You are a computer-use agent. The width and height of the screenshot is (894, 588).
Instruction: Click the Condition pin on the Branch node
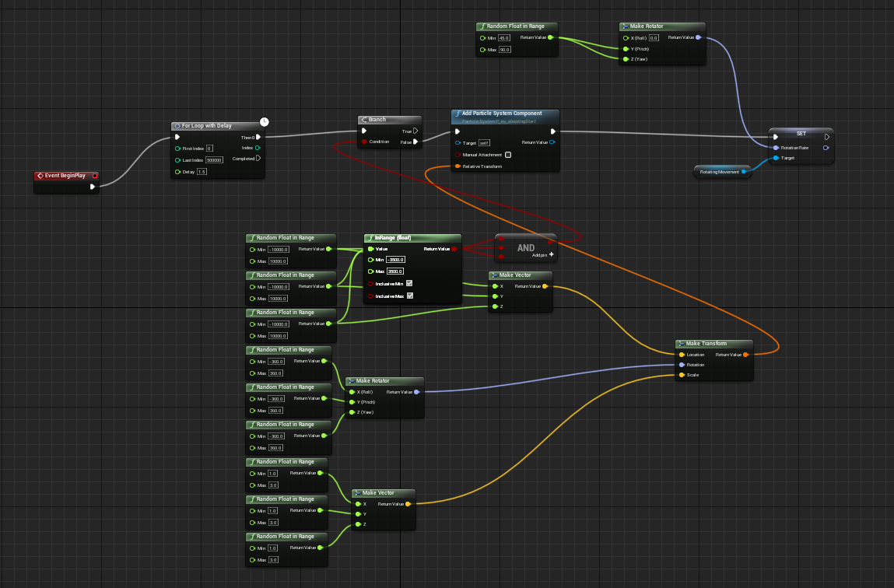click(364, 142)
